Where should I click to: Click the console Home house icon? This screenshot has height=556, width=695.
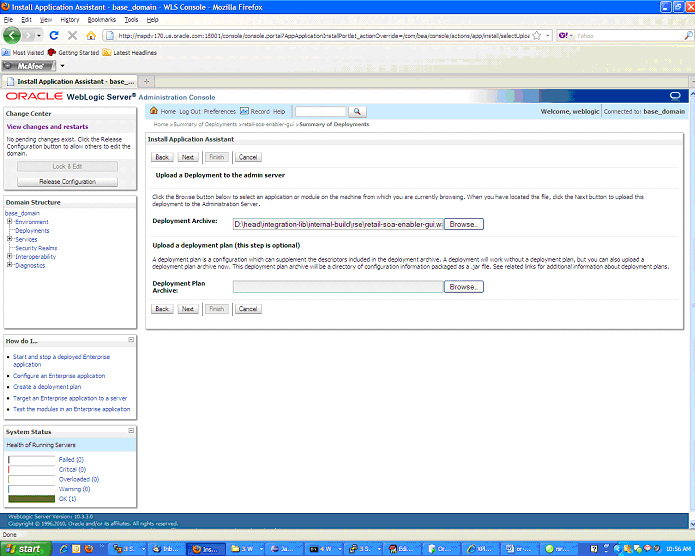[154, 111]
